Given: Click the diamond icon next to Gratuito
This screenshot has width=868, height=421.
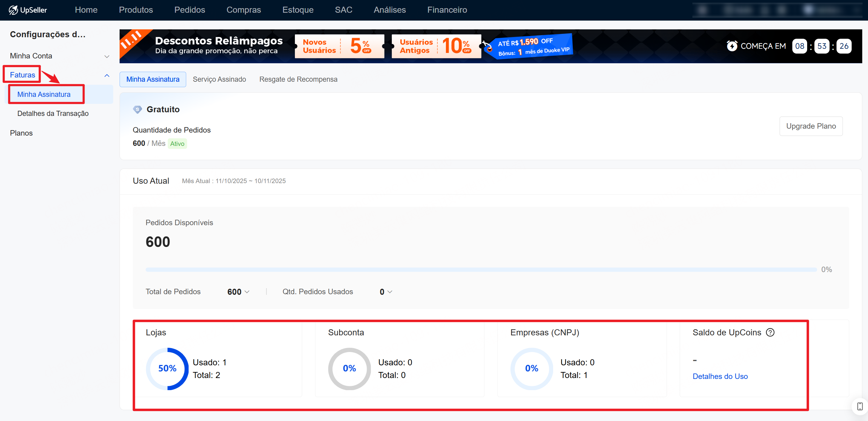Looking at the screenshot, I should tap(137, 110).
